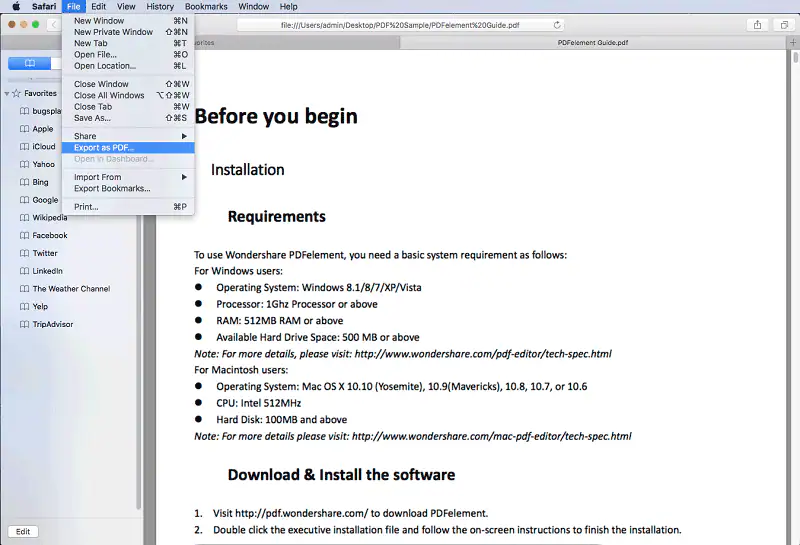Viewport: 800px width, 545px height.
Task: Choose Close Tab entry
Action: tap(128, 107)
